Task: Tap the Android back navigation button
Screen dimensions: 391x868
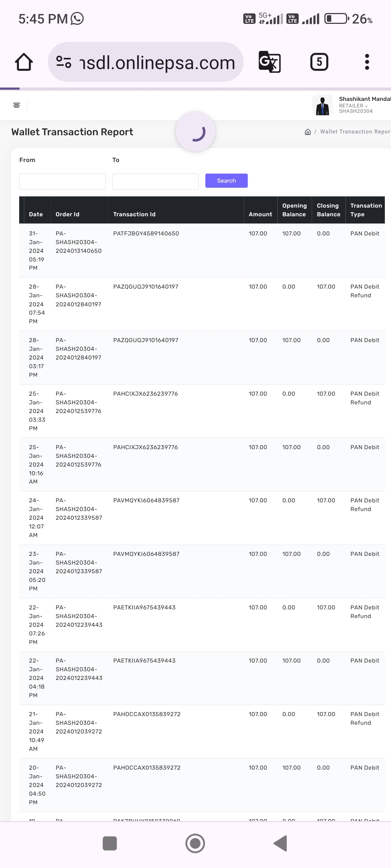Action: tap(281, 843)
